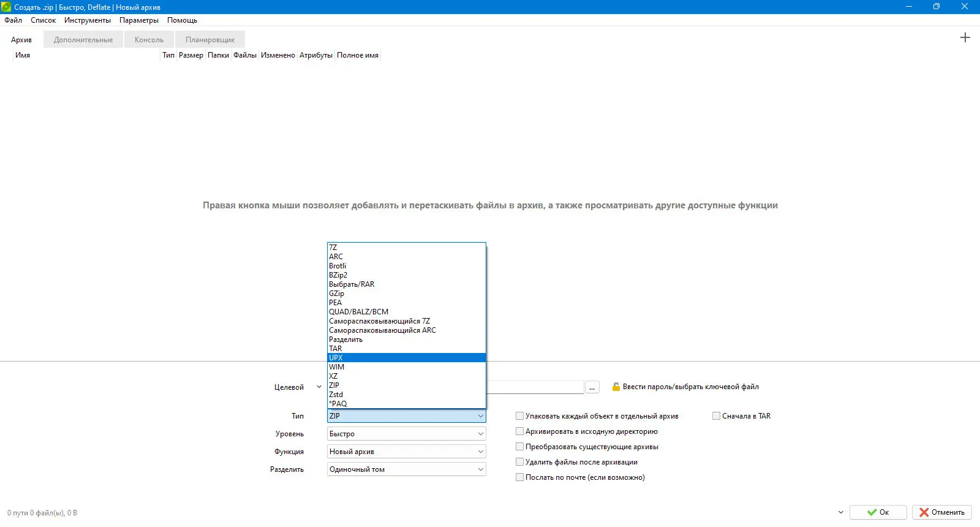
Task: Click the plus icon to add files
Action: pos(965,37)
